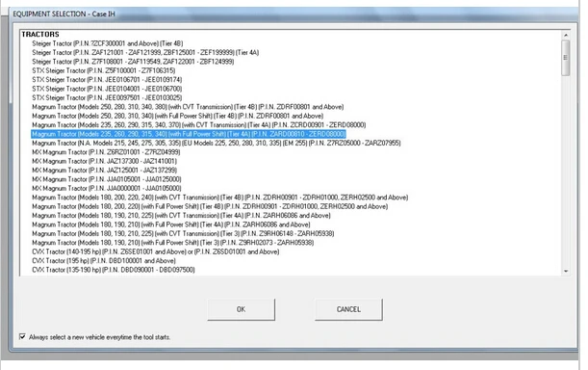Viewport: 588px width, 370px height.
Task: Select Magnum 180-210 Full Power Shift Tier 4A
Action: pos(171,225)
